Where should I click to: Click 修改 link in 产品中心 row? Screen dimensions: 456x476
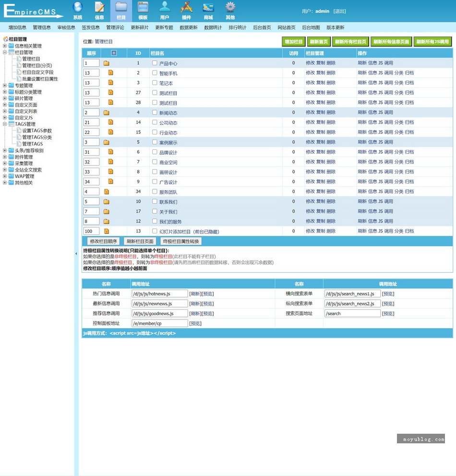[x=310, y=63]
